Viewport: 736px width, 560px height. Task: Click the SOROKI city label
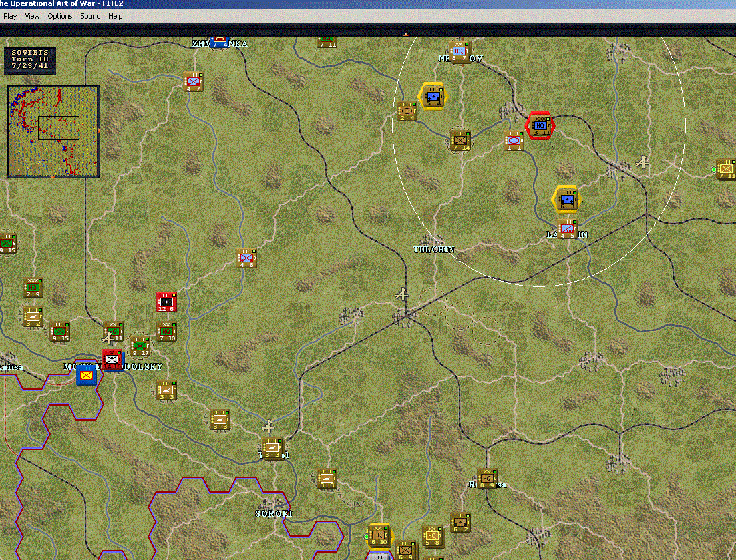[x=274, y=513]
